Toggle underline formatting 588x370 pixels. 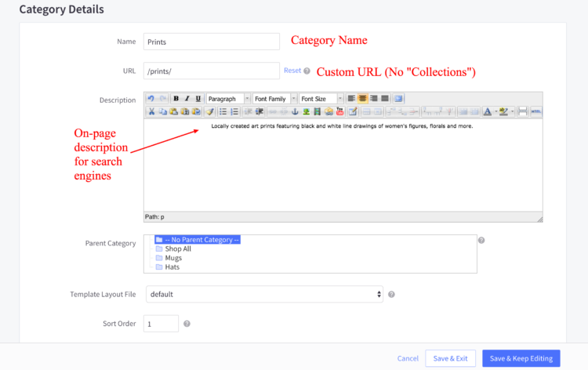198,99
